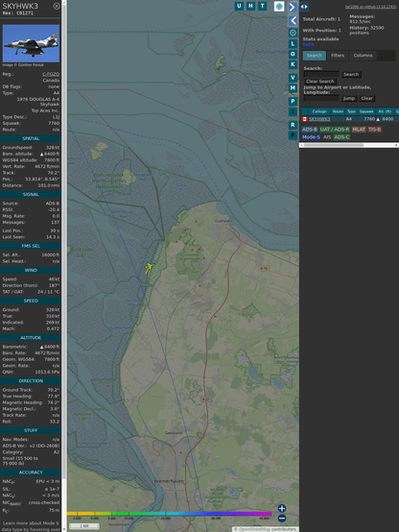Toggle the U map button
The image size is (399, 532).
(240, 6)
